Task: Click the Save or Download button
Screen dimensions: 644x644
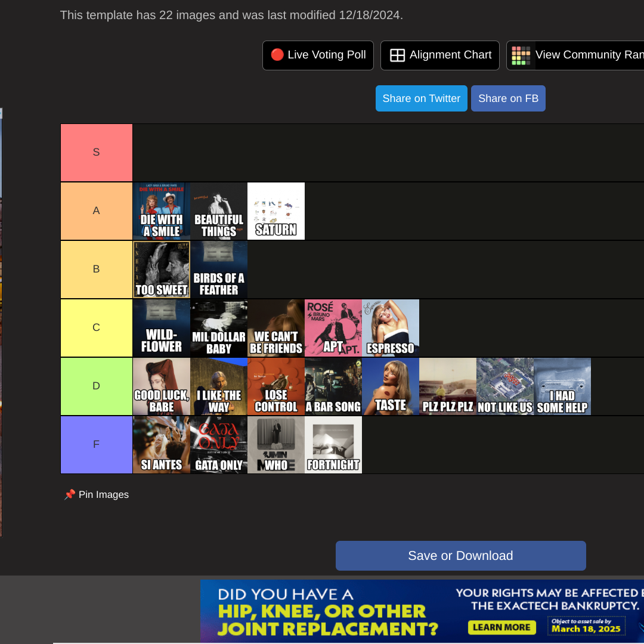Action: click(x=461, y=556)
